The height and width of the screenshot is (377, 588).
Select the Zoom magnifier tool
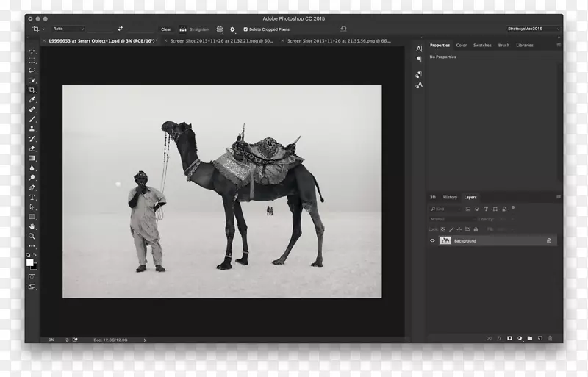[x=32, y=236]
